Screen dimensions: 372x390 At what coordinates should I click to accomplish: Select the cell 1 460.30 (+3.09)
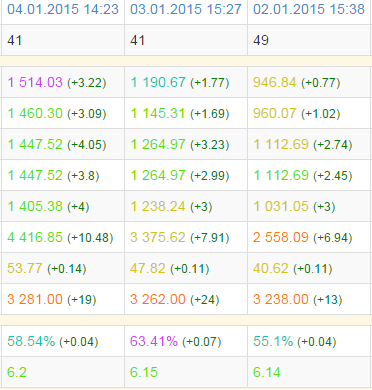point(57,114)
